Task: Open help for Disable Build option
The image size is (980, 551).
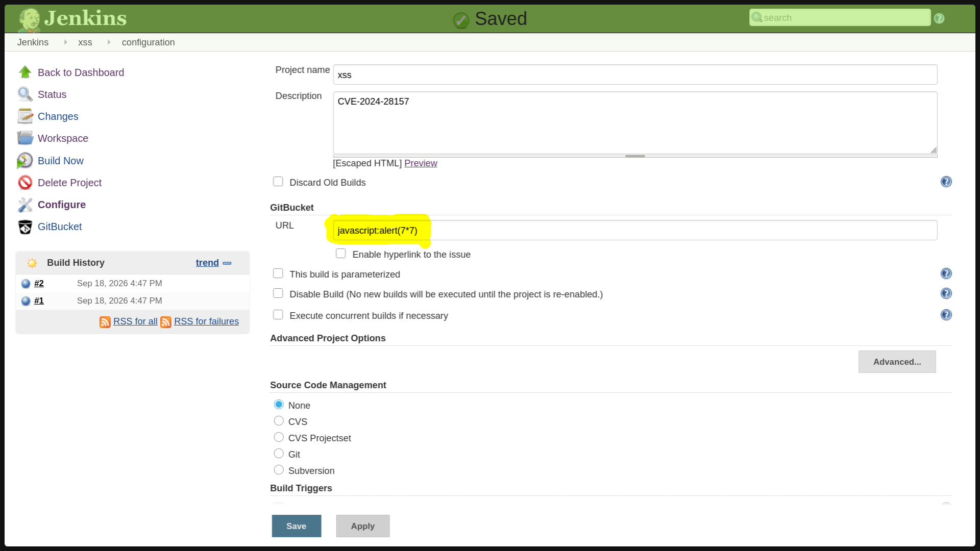Action: [946, 293]
